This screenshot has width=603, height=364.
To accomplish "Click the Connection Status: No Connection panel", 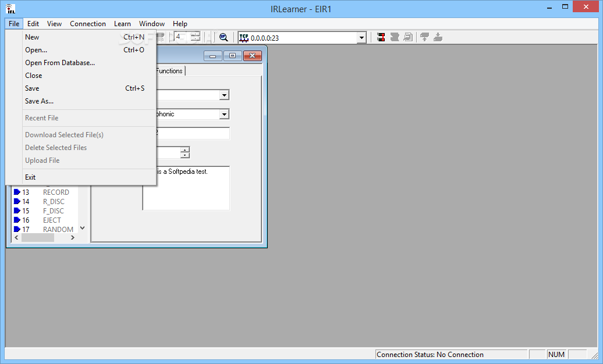I will click(x=451, y=354).
